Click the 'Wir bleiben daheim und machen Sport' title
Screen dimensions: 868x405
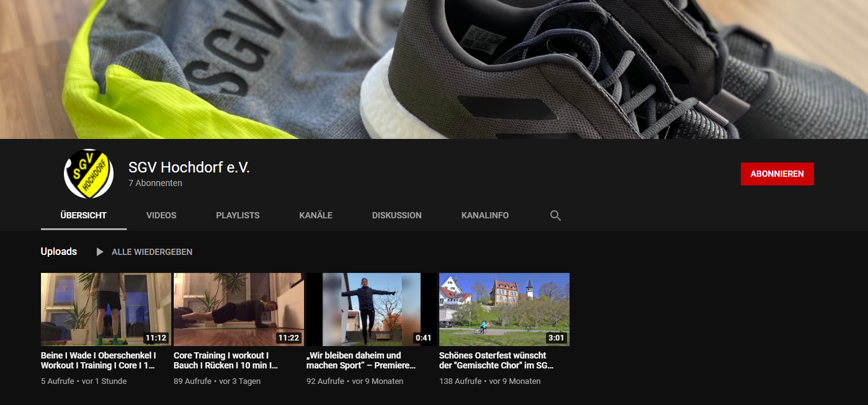[362, 360]
